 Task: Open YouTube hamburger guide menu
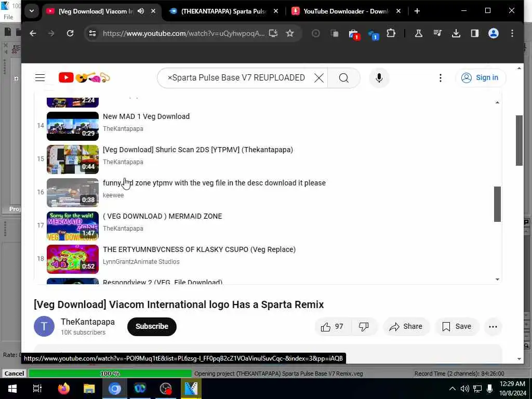click(40, 78)
